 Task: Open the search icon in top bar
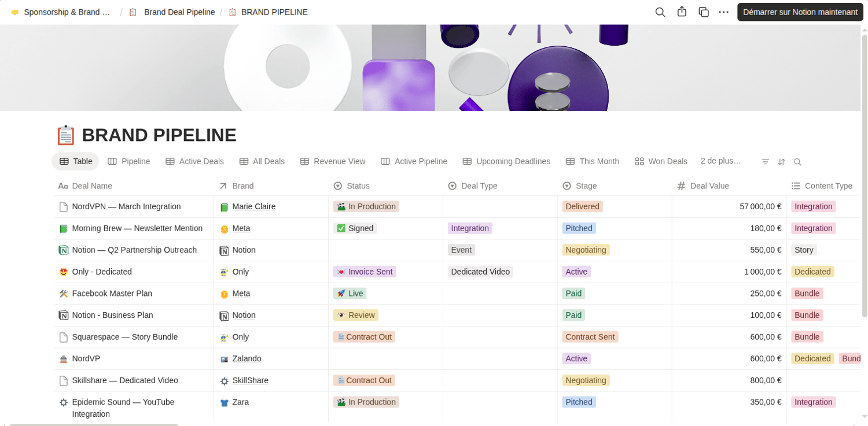(660, 12)
